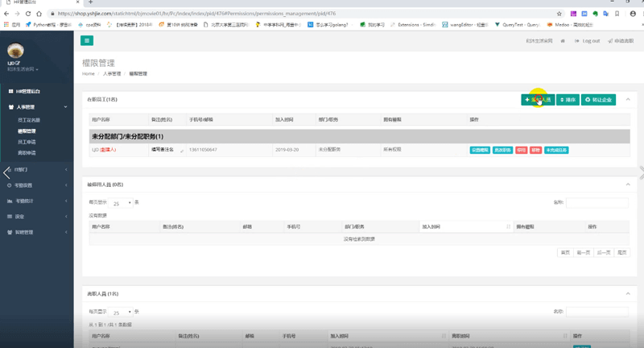This screenshot has height=348, width=644.
Task: Click the Home breadcrumb link
Action: pos(89,73)
